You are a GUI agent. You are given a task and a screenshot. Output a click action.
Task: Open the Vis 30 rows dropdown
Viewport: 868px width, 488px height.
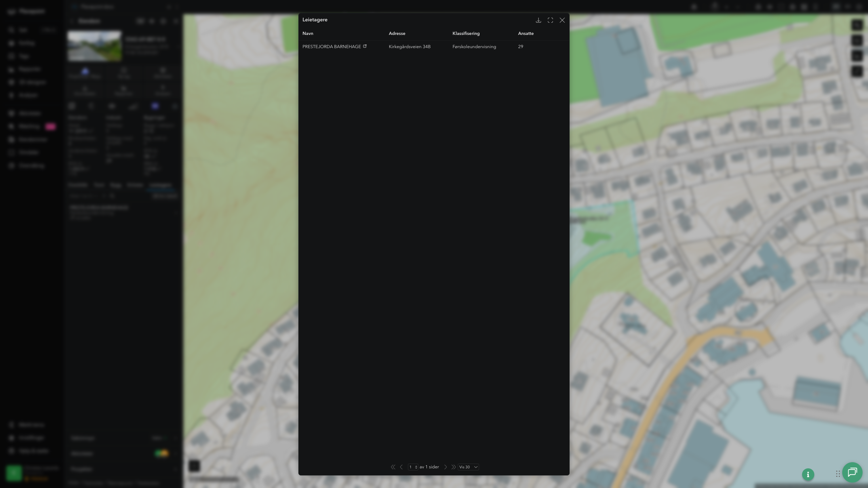point(468,467)
